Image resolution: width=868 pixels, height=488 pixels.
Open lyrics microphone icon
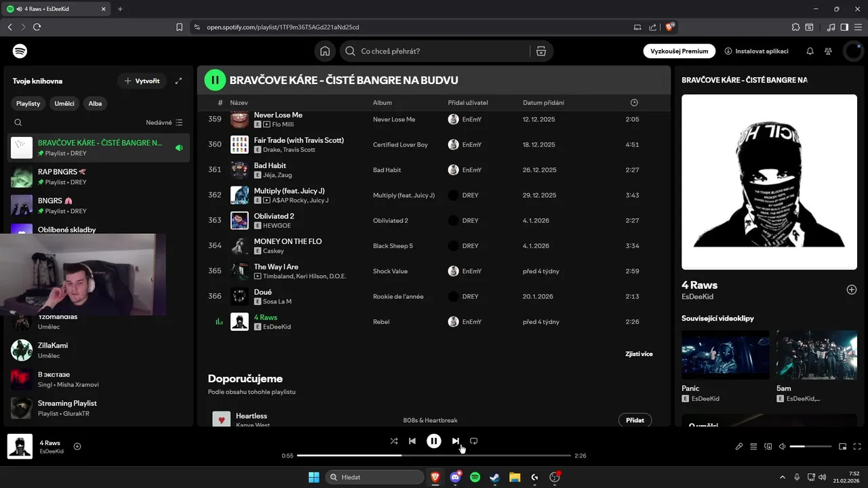click(739, 447)
